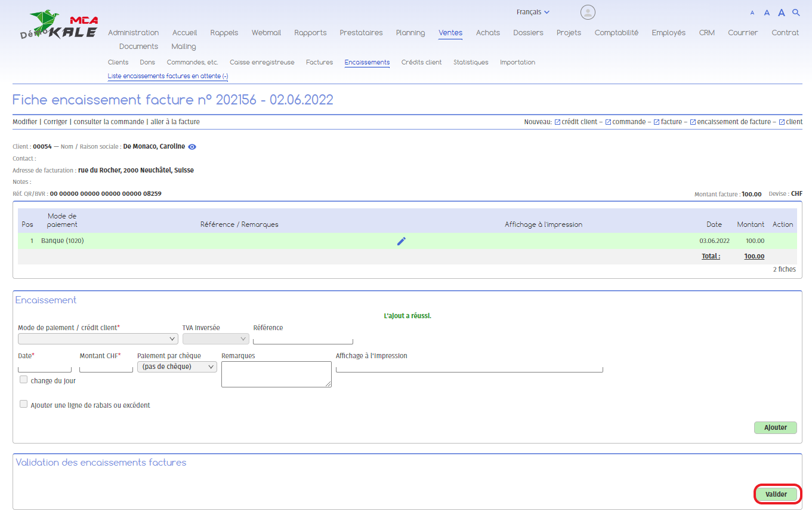The width and height of the screenshot is (812, 514).
Task: Open the Comptabilité menu
Action: click(x=616, y=33)
